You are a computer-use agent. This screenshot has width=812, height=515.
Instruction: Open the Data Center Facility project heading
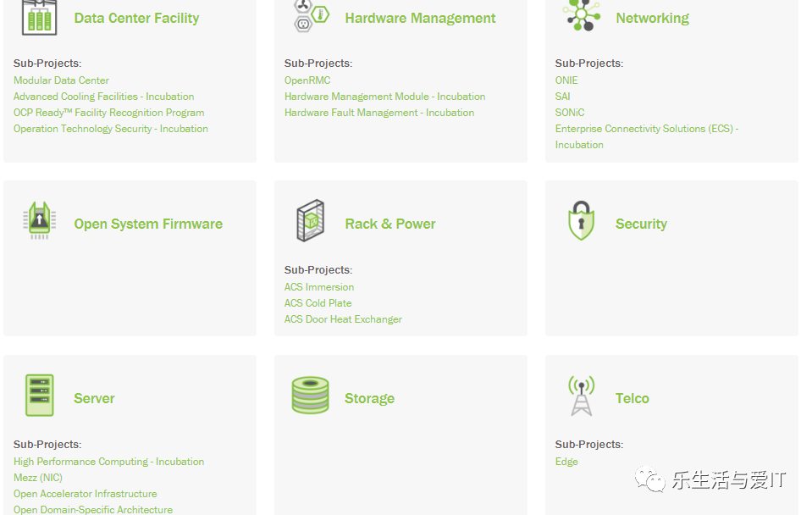136,18
